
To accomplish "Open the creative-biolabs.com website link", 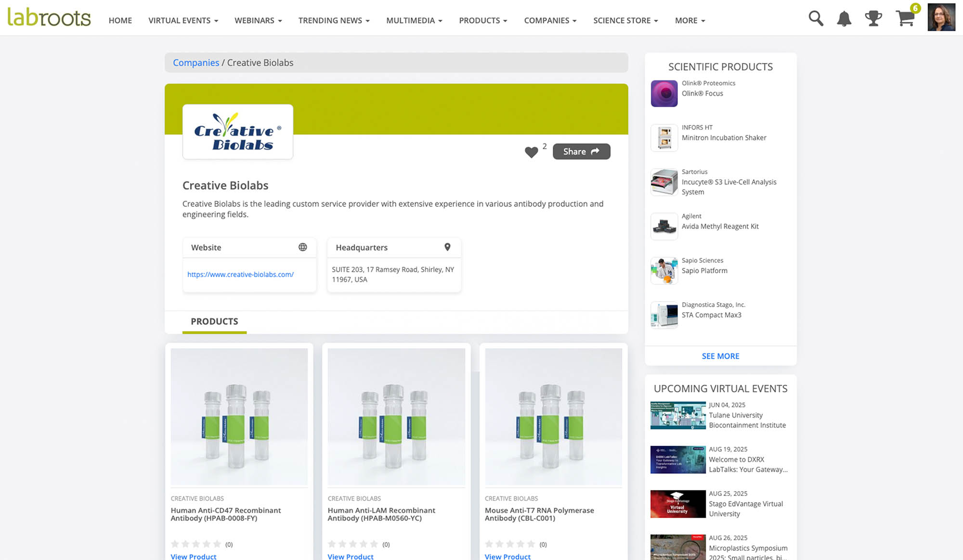I will [x=240, y=275].
